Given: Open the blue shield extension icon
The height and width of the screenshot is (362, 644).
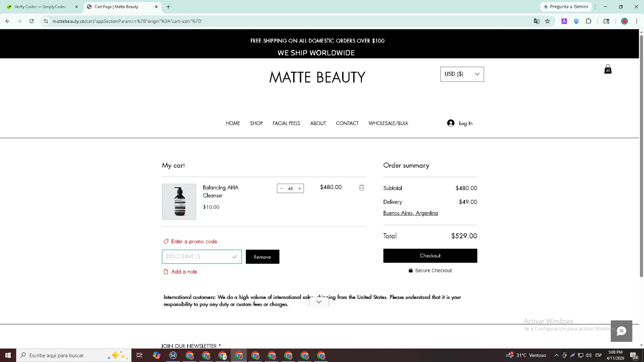Looking at the screenshot, I should (x=576, y=21).
